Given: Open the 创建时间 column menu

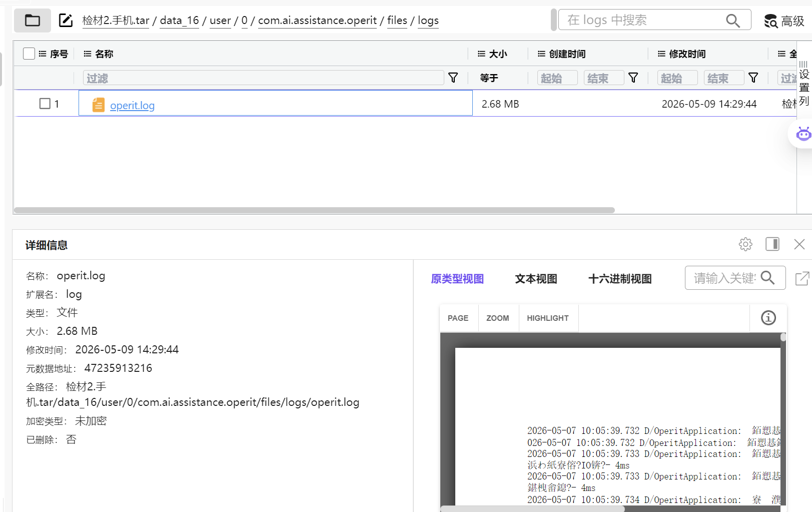Looking at the screenshot, I should coord(541,54).
